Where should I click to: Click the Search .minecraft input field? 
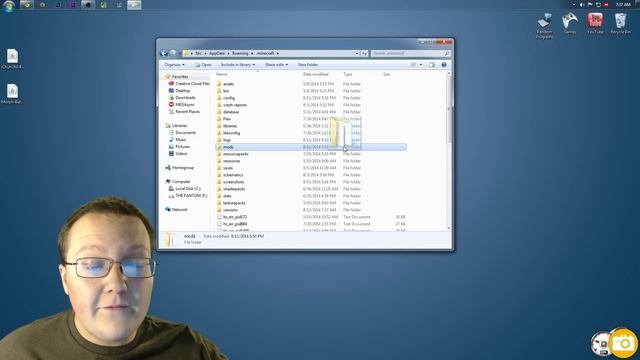(x=411, y=53)
